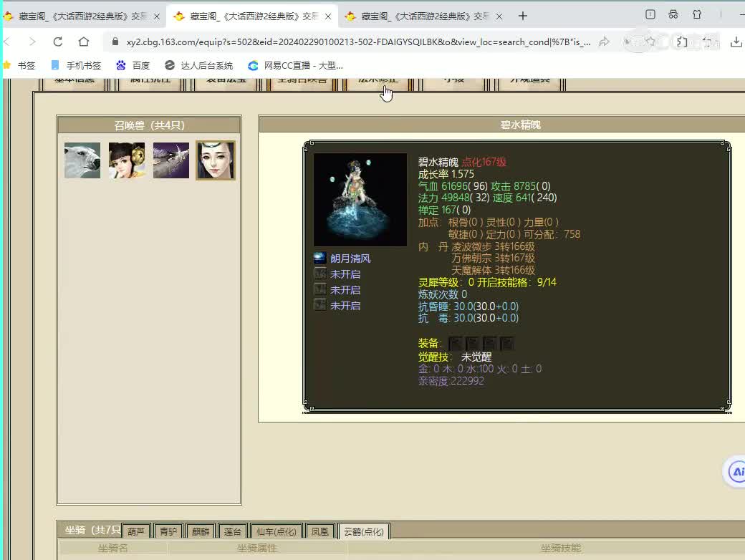Open the 葫芦 mount tab
This screenshot has height=560, width=745.
(x=136, y=531)
